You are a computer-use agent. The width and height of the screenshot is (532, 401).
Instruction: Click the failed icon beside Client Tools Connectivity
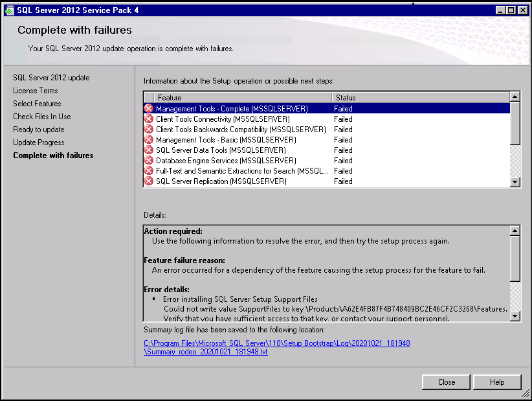tap(149, 119)
